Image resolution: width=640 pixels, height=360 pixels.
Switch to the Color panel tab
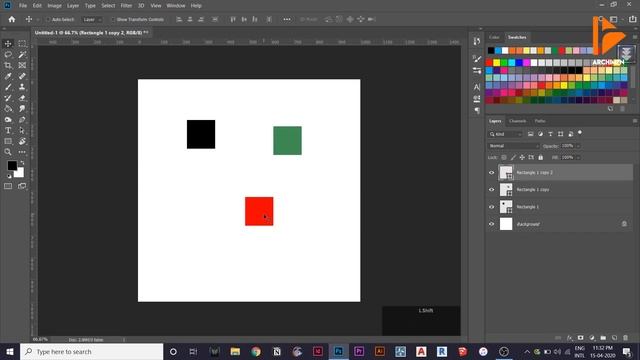[494, 37]
